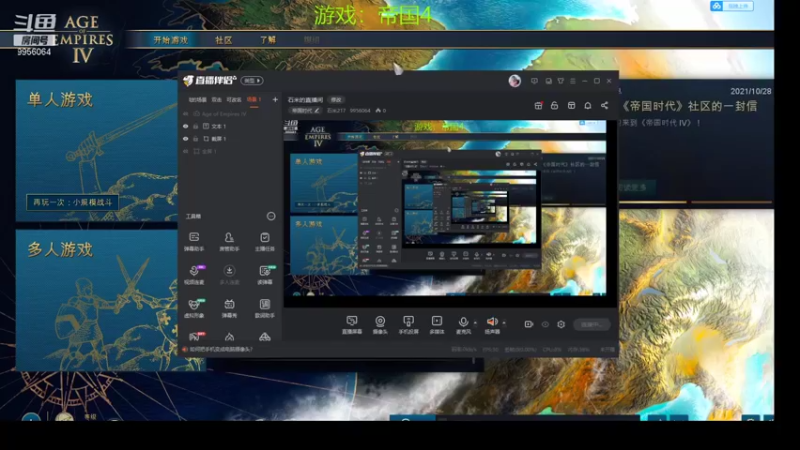Open the toolbox more options circle button
800x450 pixels.
(271, 216)
